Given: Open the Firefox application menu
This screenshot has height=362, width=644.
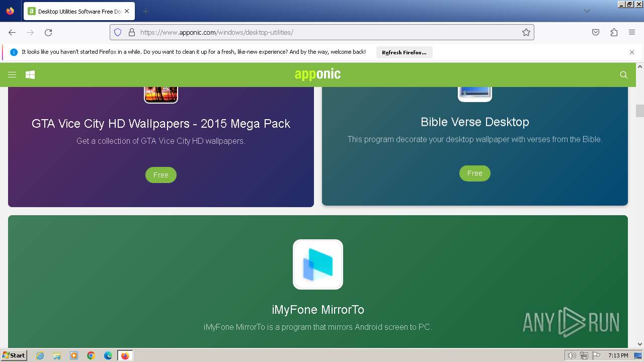Looking at the screenshot, I should coord(632,32).
